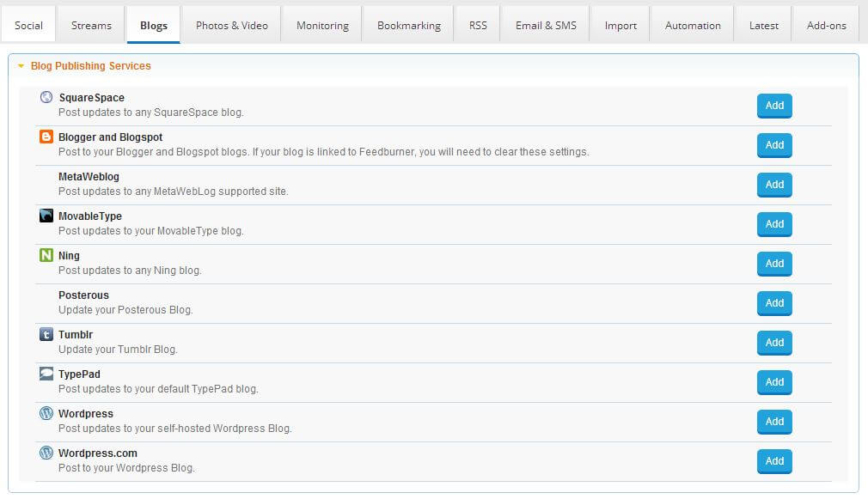Add the TypePad service
868x499 pixels.
click(774, 382)
